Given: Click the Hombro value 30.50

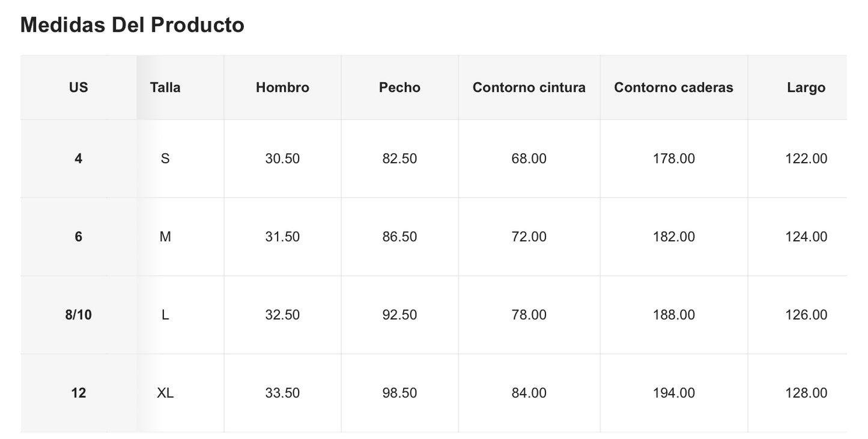Looking at the screenshot, I should pos(282,159).
